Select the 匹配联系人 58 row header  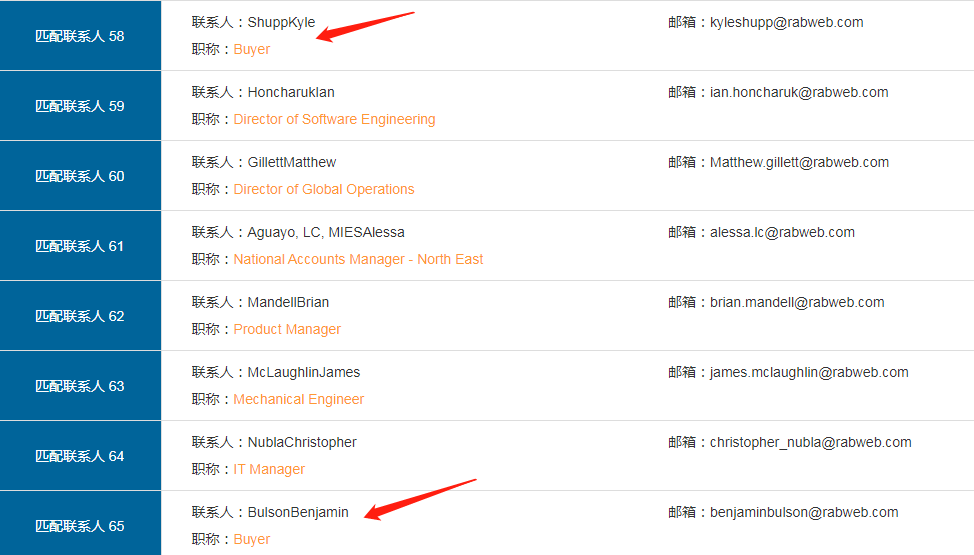pyautogui.click(x=80, y=36)
